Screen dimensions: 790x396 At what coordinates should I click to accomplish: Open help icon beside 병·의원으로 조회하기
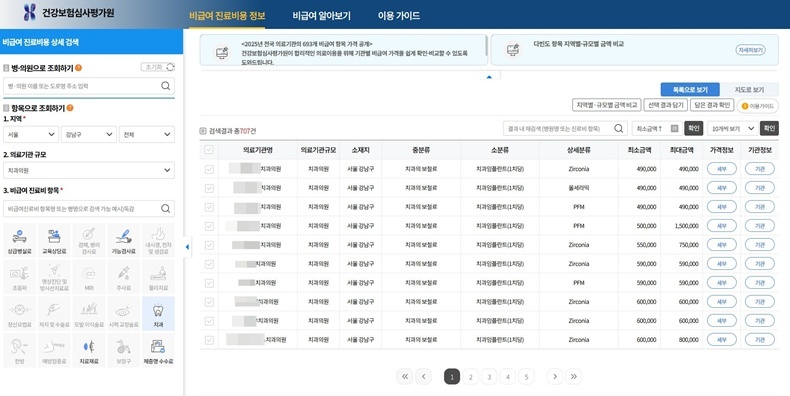point(79,68)
